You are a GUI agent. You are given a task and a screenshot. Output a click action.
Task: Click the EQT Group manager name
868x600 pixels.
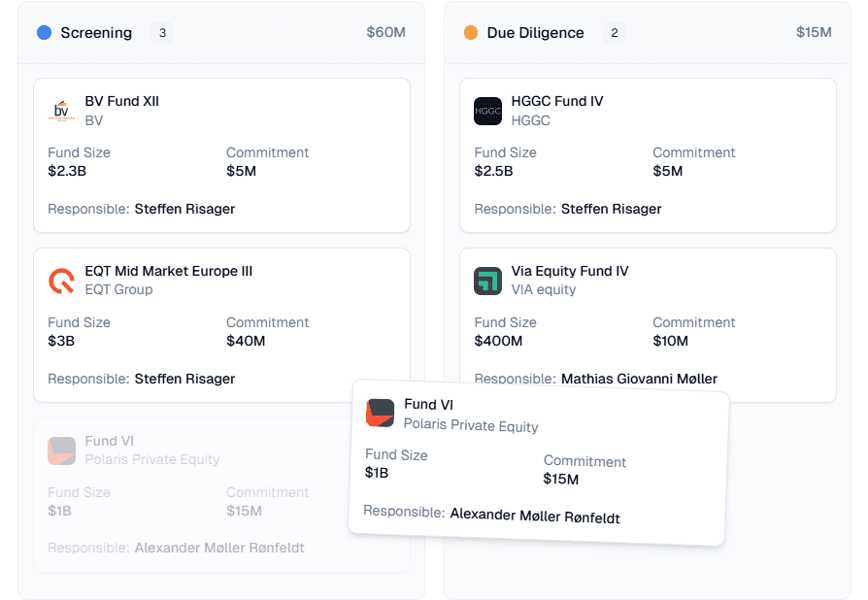click(118, 289)
